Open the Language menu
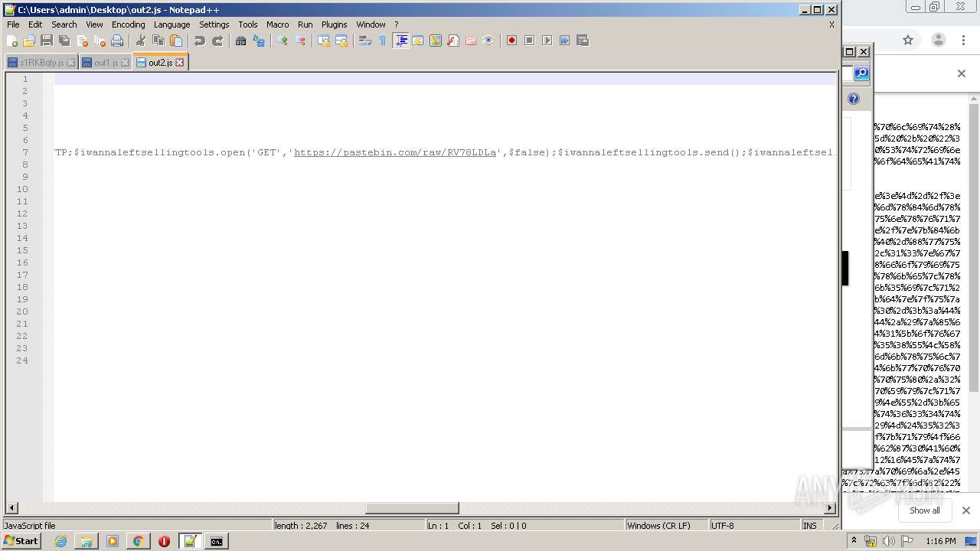 [171, 24]
